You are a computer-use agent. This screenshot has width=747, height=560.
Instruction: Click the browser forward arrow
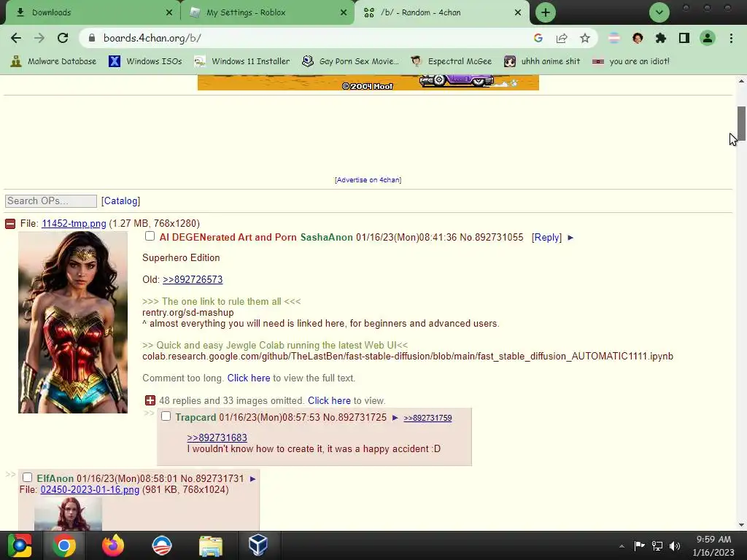point(39,38)
